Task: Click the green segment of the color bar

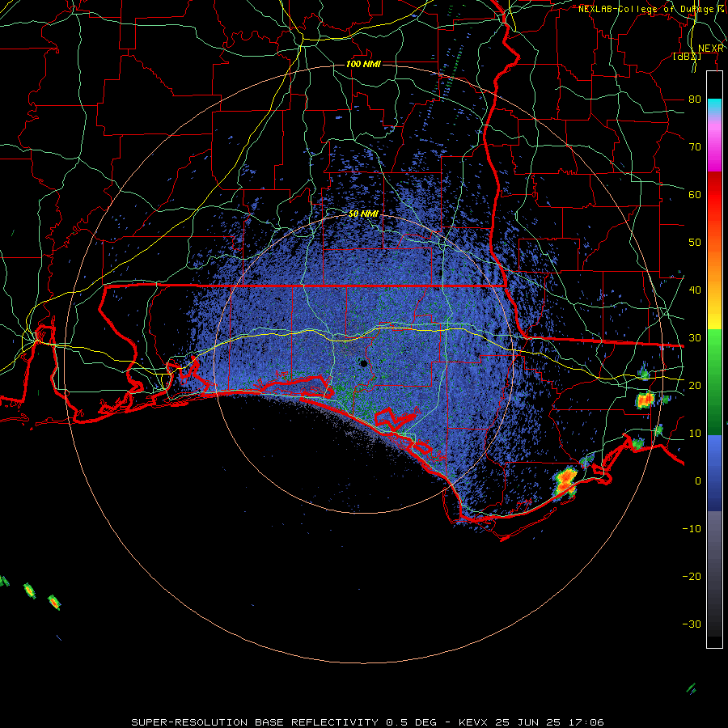Action: click(x=714, y=382)
